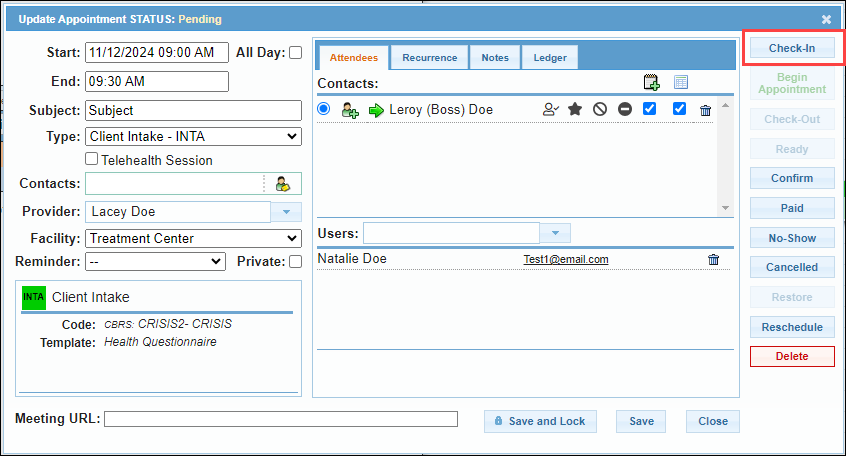This screenshot has width=846, height=456.
Task: Click the Leroy (Boss) Doe name
Action: coord(441,110)
